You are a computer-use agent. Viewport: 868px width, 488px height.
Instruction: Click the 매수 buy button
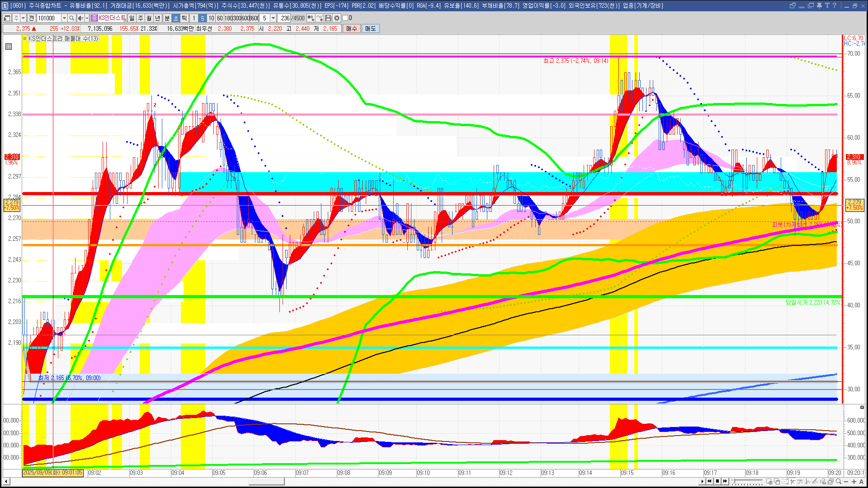[x=352, y=28]
